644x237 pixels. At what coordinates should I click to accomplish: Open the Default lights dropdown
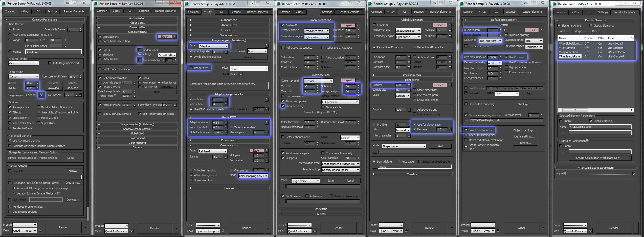pos(167,55)
